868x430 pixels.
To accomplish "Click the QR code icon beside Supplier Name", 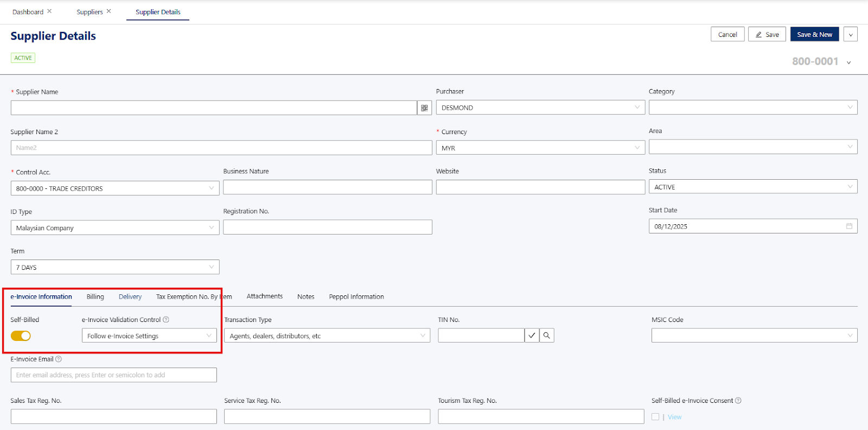I will click(x=424, y=108).
